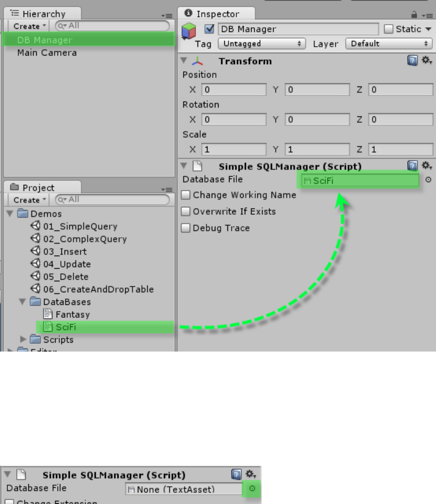
Task: Click the Project search field
Action: coord(112,200)
